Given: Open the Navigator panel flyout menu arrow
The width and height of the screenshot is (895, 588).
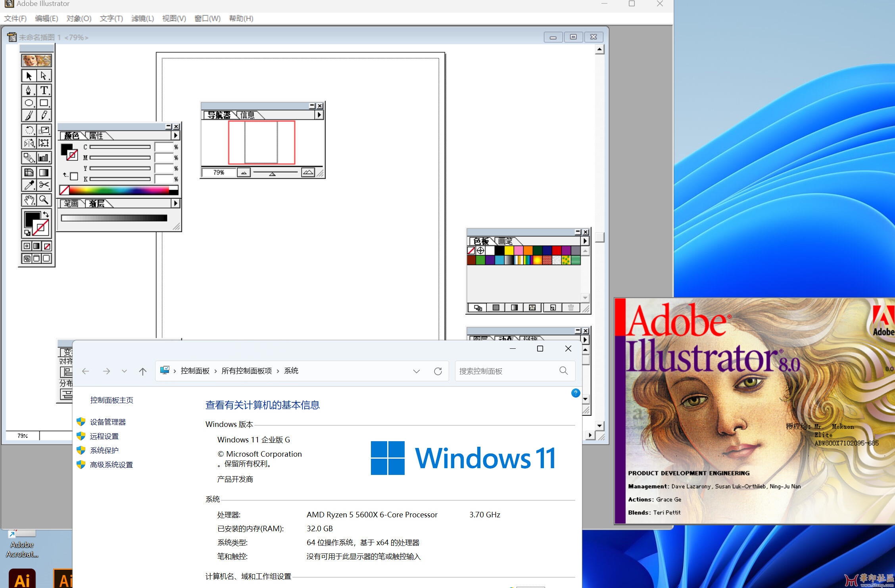Looking at the screenshot, I should click(x=319, y=115).
